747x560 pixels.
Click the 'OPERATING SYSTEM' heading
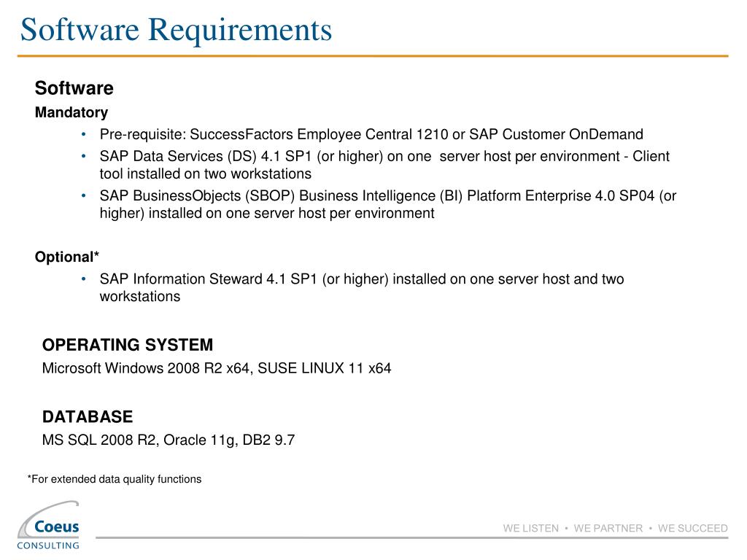pos(128,345)
